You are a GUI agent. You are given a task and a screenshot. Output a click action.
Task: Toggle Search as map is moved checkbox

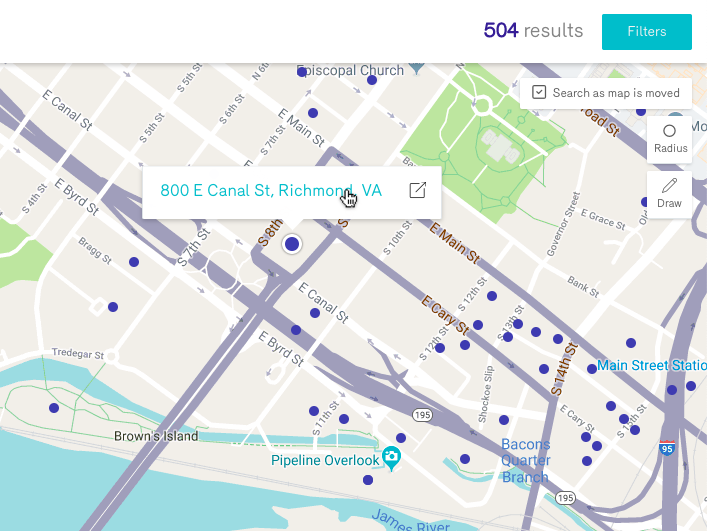[539, 92]
